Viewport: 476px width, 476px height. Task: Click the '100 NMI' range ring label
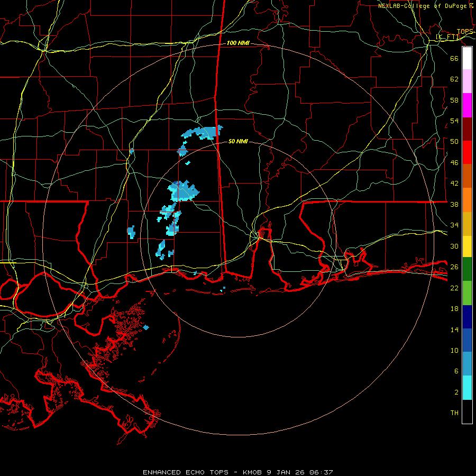tap(238, 43)
